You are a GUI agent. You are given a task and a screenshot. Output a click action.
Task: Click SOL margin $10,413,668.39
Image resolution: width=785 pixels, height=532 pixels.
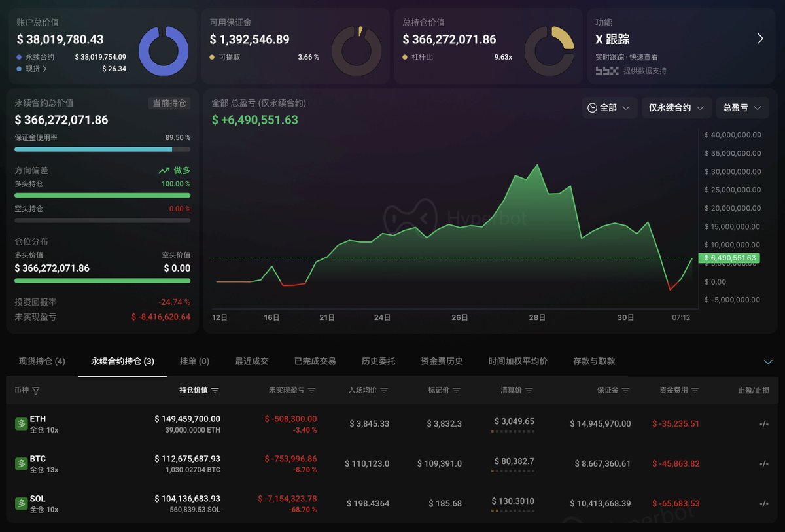pyautogui.click(x=601, y=503)
